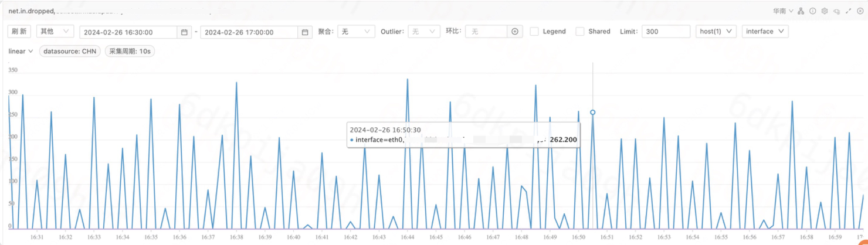Screen dimensions: 868x245
Task: Click the eye icon in chart header
Action: [x=836, y=11]
